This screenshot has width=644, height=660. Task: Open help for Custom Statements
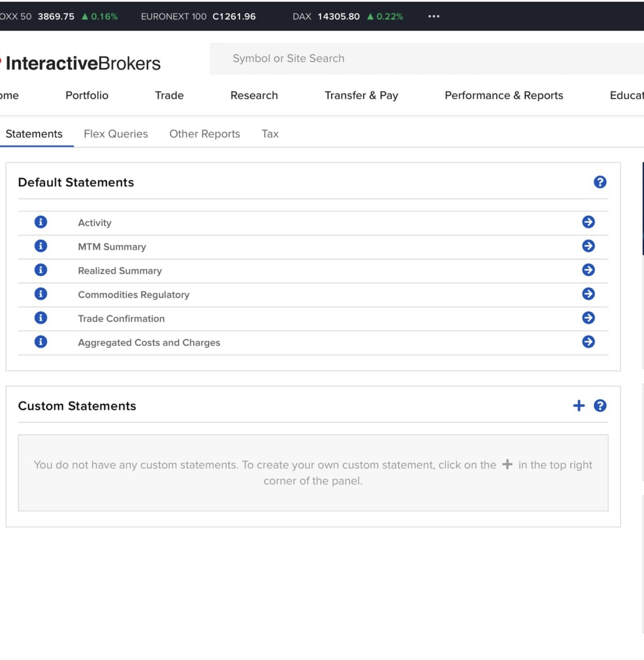pyautogui.click(x=600, y=406)
